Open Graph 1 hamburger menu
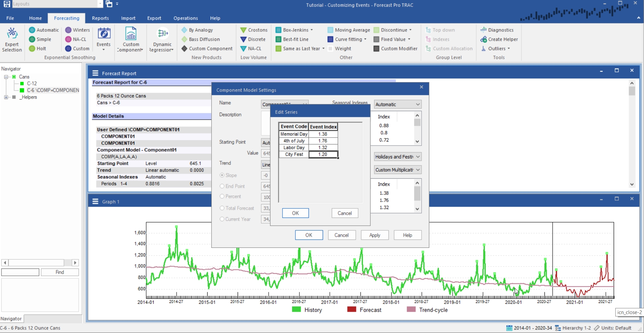This screenshot has height=333, width=644. [96, 202]
